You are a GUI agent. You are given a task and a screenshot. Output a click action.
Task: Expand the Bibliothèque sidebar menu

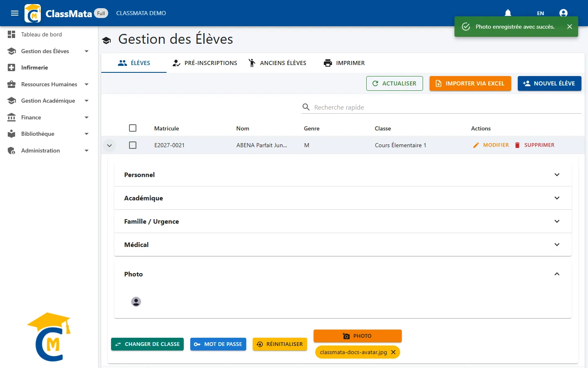click(49, 134)
